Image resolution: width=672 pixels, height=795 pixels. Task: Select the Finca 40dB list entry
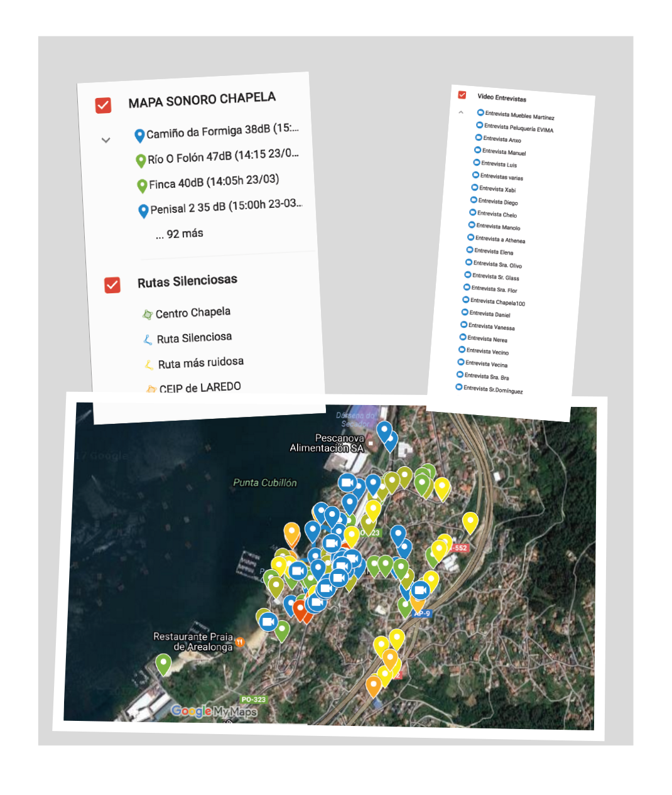pos(213,182)
